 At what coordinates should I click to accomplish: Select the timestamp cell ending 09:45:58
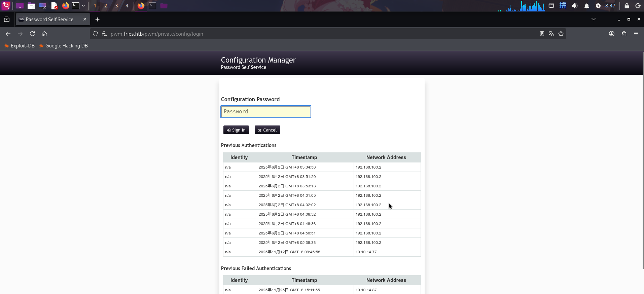point(305,252)
